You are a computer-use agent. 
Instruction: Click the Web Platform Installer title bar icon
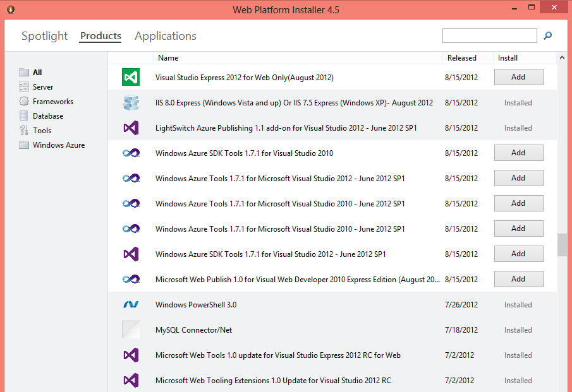click(x=11, y=9)
